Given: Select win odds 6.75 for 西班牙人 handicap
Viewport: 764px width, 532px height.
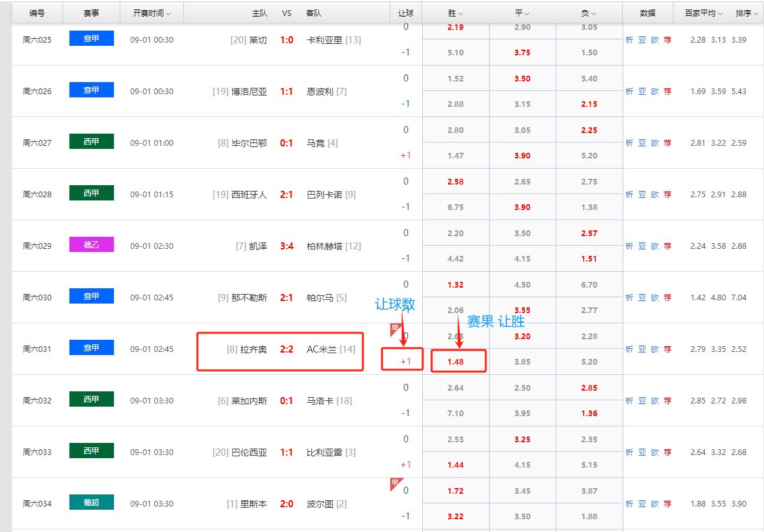Looking at the screenshot, I should coord(455,207).
